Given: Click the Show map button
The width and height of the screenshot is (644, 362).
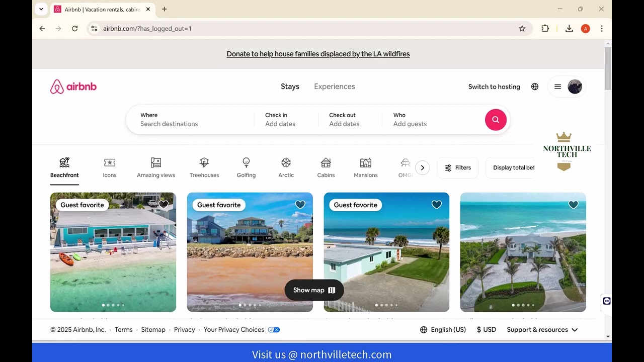Looking at the screenshot, I should tap(314, 290).
